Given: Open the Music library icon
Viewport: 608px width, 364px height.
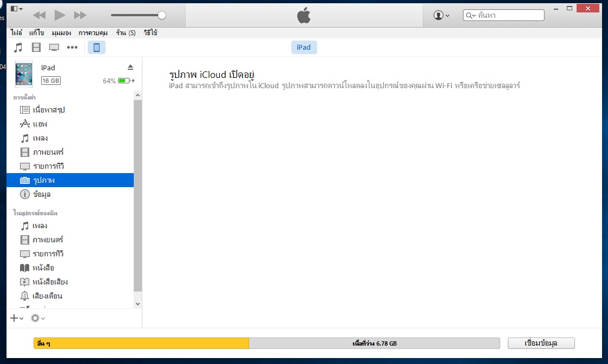Looking at the screenshot, I should [x=18, y=48].
